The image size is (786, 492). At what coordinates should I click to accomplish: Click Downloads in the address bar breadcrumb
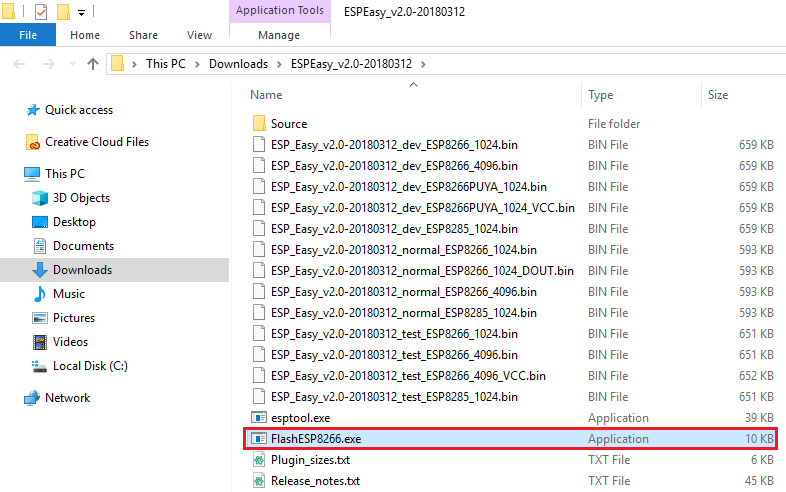point(238,64)
